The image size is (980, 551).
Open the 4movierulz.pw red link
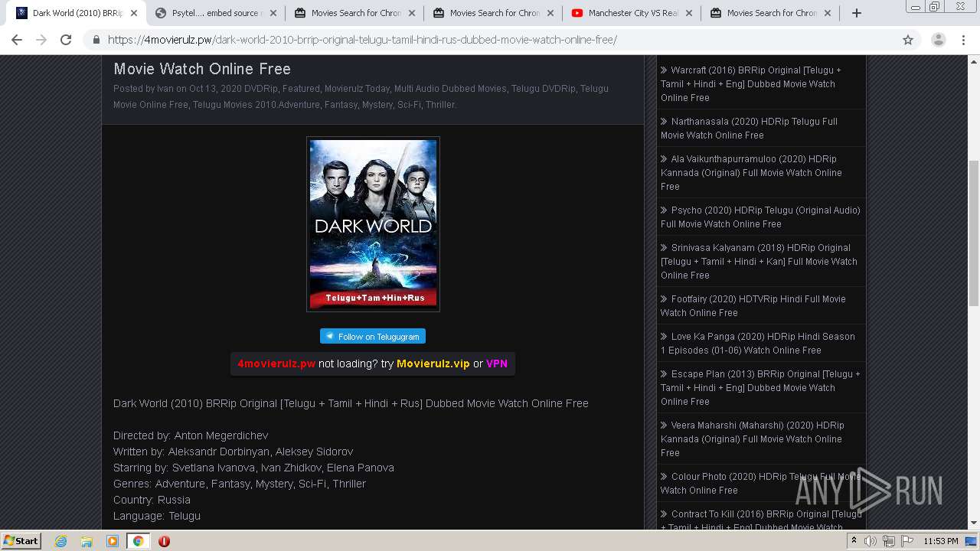[276, 364]
